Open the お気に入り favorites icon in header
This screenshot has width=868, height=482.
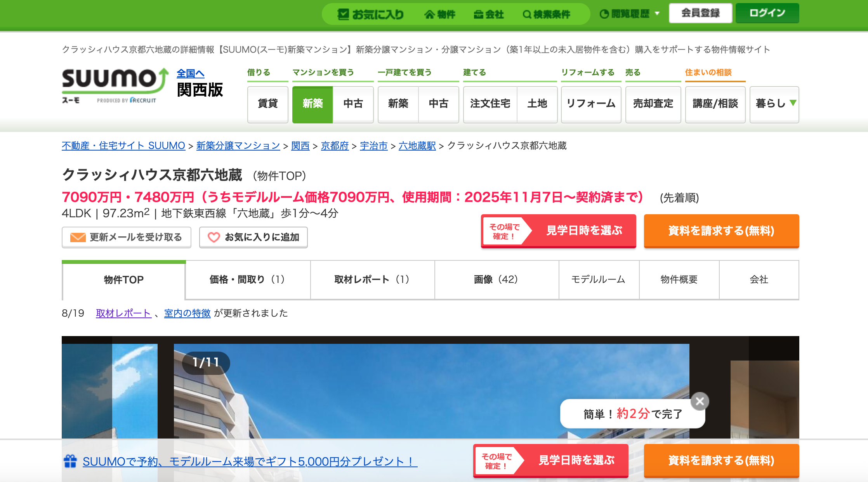370,14
